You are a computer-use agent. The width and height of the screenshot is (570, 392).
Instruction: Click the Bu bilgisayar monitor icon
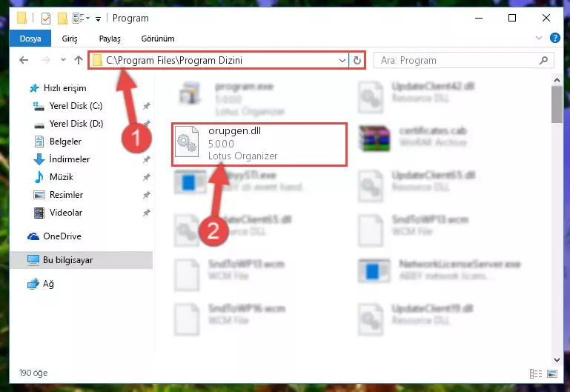(x=33, y=260)
